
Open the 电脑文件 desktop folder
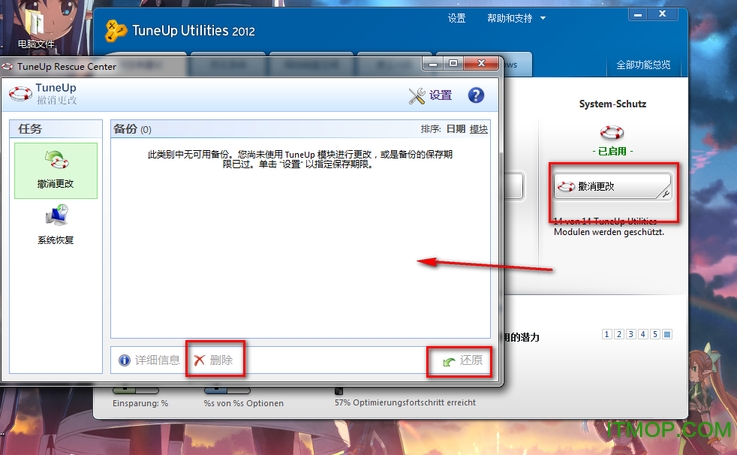[x=36, y=28]
